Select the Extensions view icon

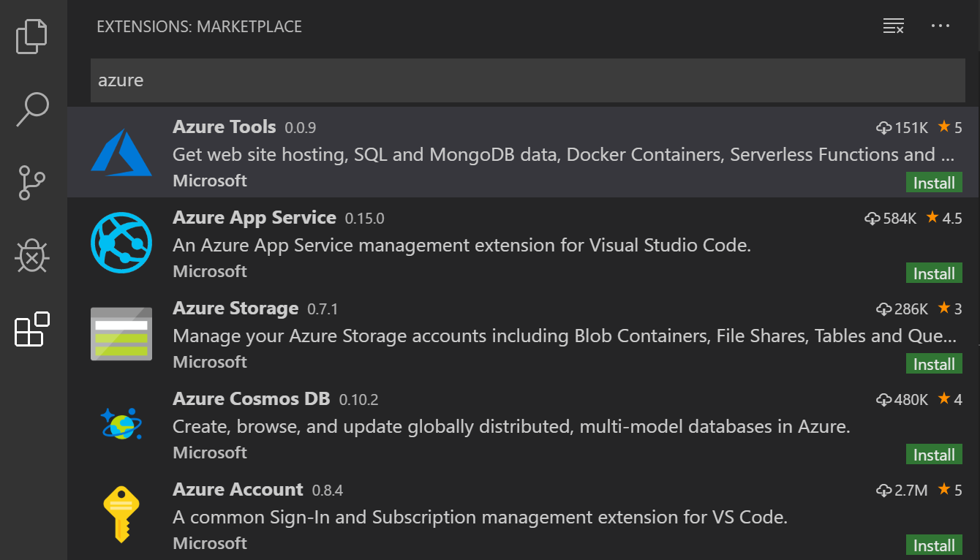coord(33,329)
